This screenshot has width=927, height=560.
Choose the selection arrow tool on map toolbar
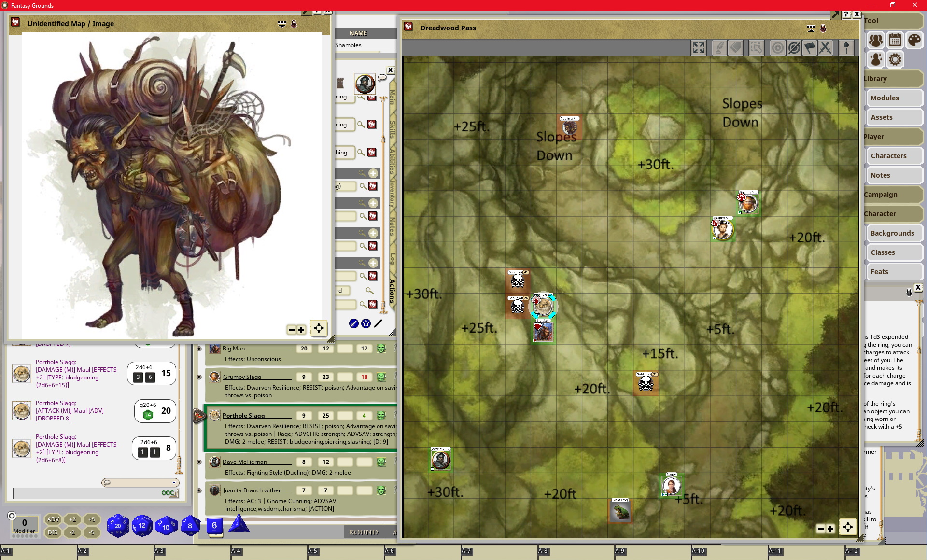tap(756, 48)
